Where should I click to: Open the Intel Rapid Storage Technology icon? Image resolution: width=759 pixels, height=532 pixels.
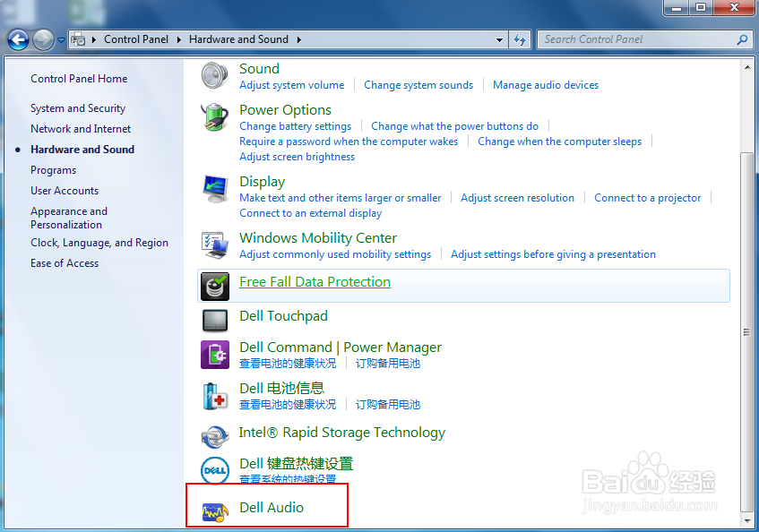[x=214, y=437]
